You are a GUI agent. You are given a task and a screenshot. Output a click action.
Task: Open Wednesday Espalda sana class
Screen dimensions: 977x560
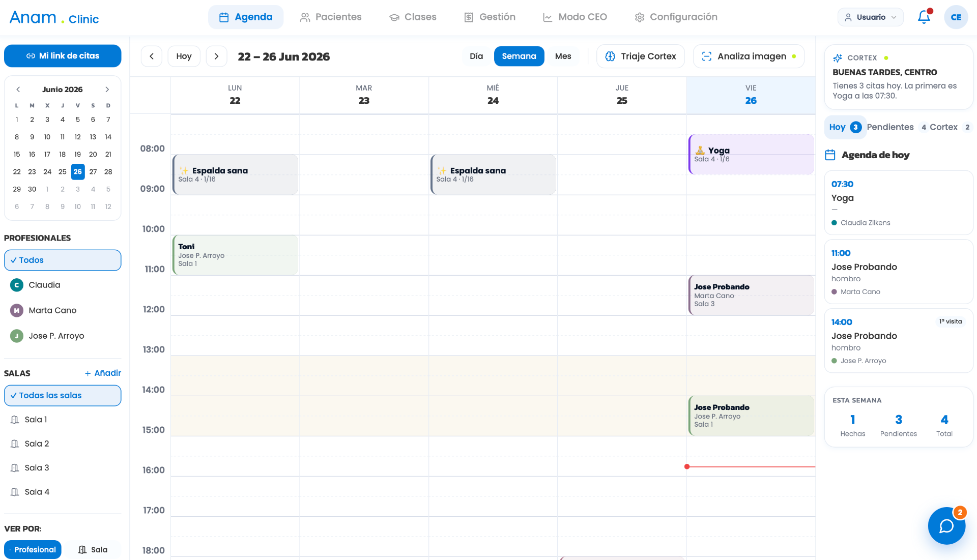coord(493,175)
